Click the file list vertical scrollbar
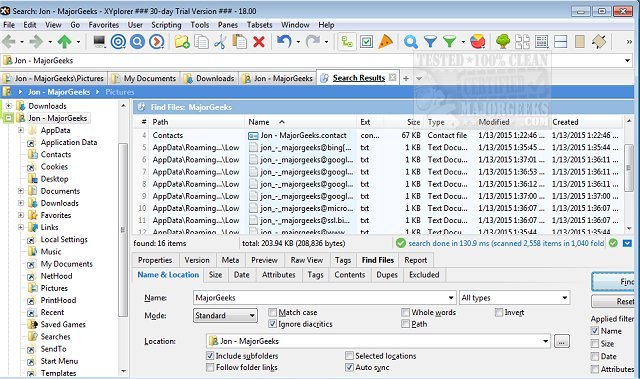Viewport: 640px width, 379px height. (x=629, y=168)
